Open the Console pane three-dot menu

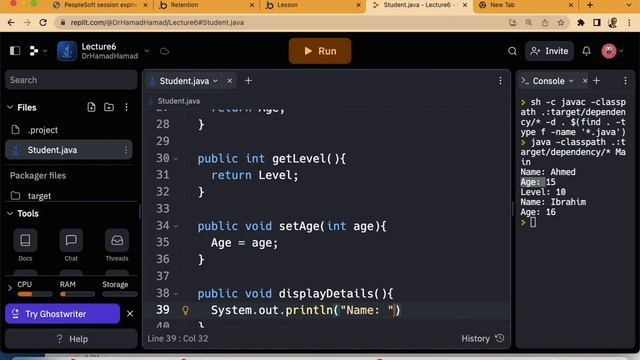click(625, 81)
